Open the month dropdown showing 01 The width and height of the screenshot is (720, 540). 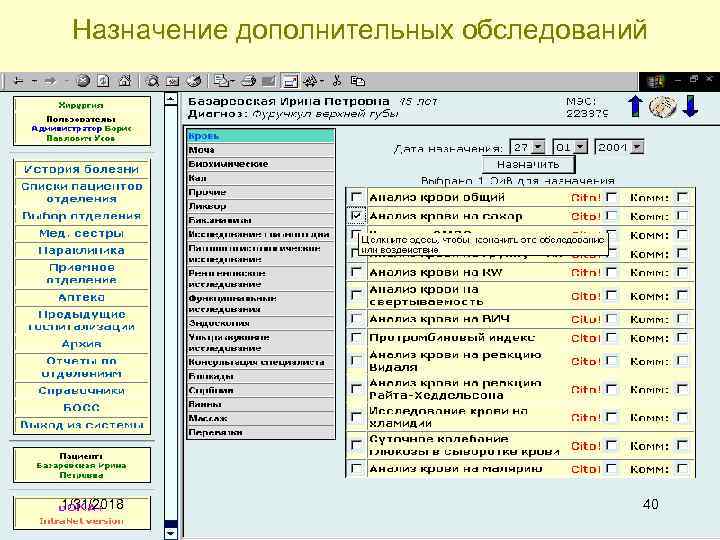coord(580,147)
